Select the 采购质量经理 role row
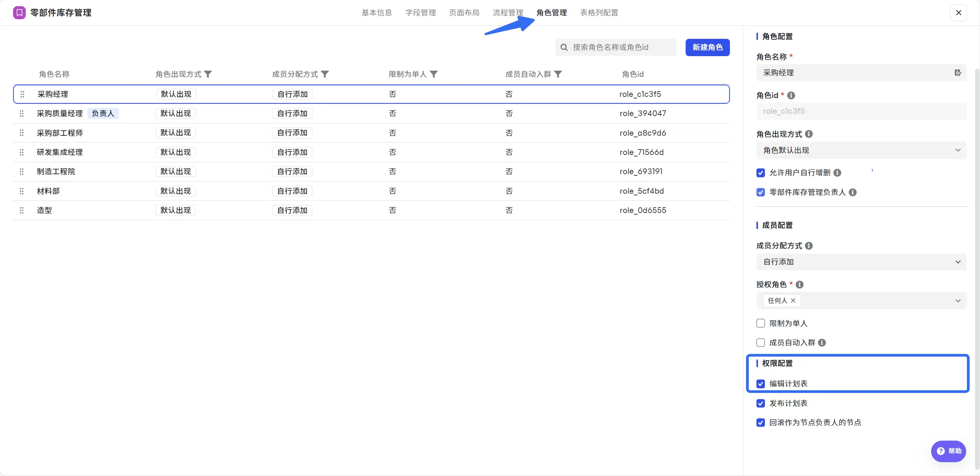980x476 pixels. click(x=371, y=113)
